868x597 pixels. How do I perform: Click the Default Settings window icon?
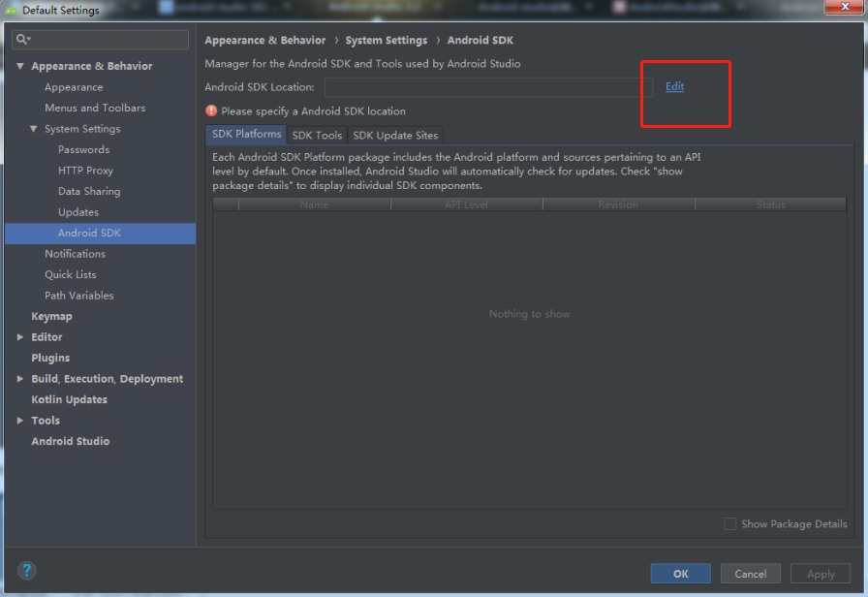pyautogui.click(x=10, y=10)
